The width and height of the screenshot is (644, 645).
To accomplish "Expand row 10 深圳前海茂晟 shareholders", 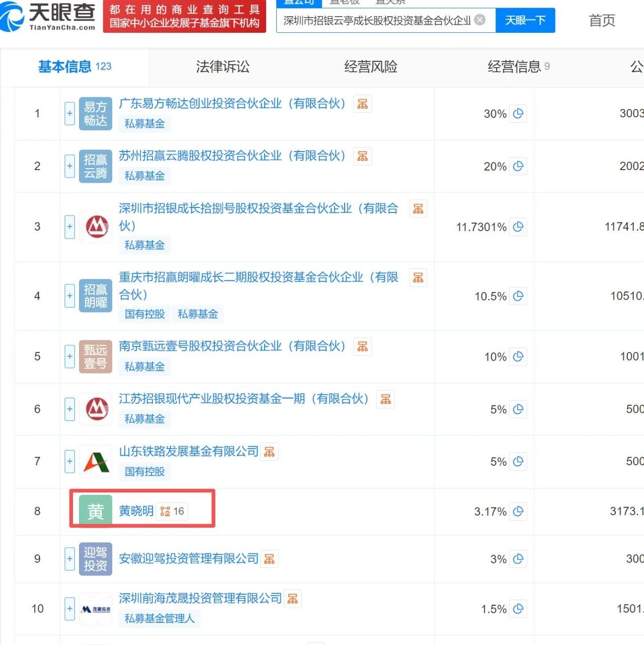I will coord(70,609).
